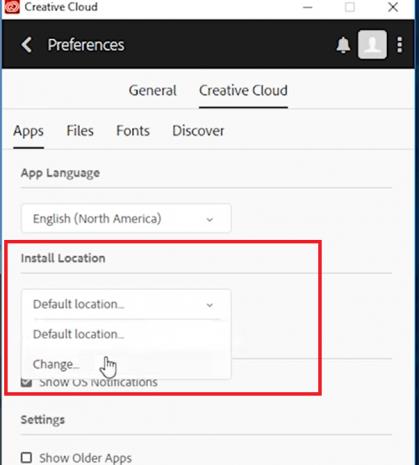The height and width of the screenshot is (465, 419).
Task: Switch to the Discover sub-tab
Action: pos(198,131)
